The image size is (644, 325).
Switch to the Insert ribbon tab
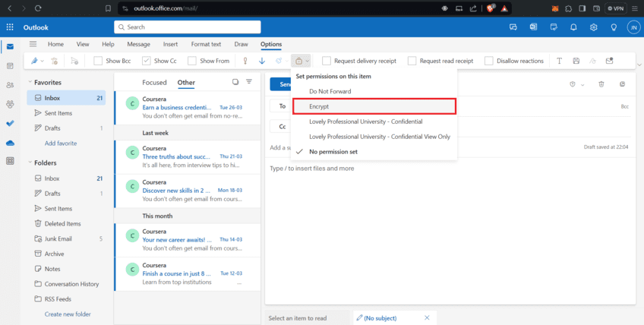click(170, 44)
